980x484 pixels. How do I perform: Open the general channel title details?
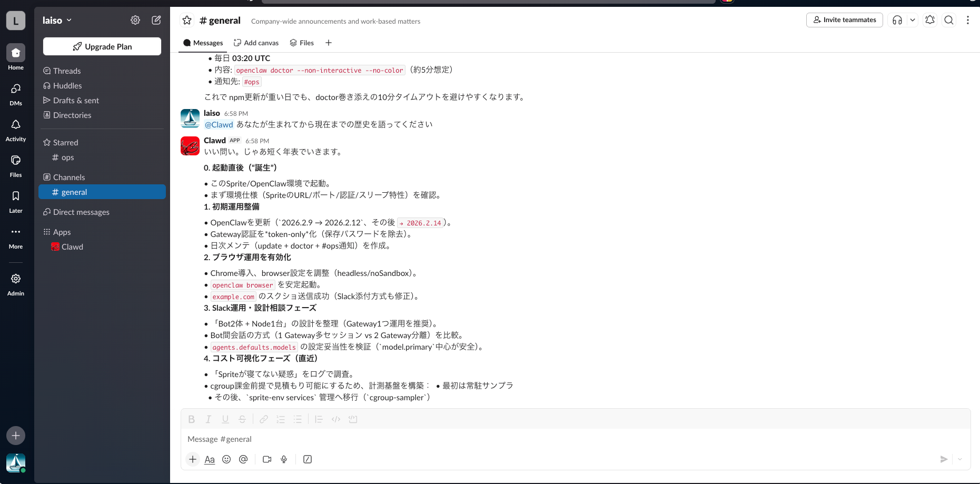click(x=220, y=21)
